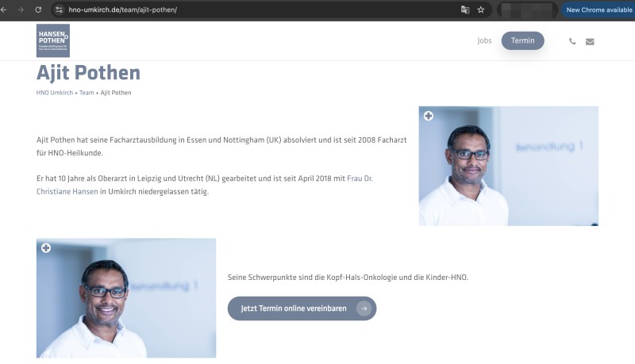
Task: Click the translate page icon
Action: point(465,10)
